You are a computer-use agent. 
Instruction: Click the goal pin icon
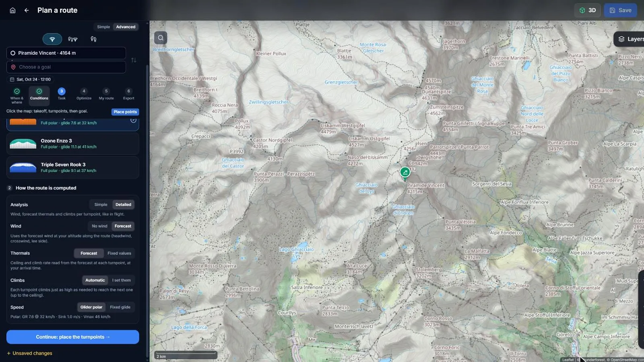(13, 67)
